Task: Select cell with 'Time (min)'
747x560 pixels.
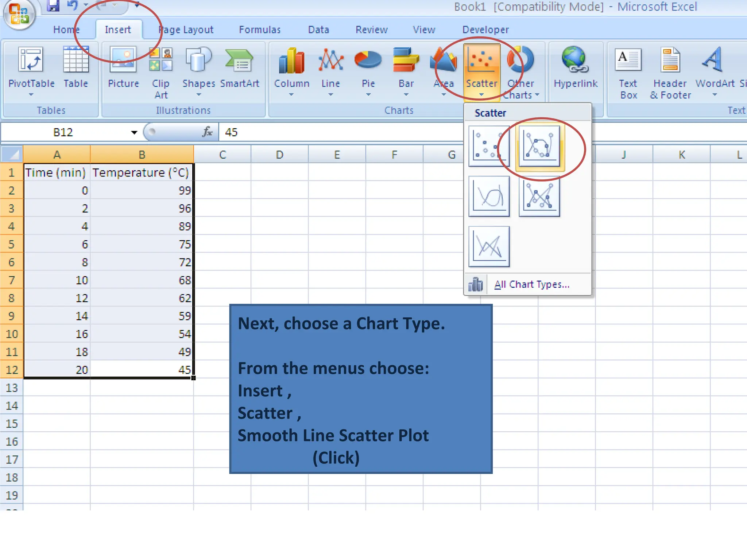Action: [57, 172]
